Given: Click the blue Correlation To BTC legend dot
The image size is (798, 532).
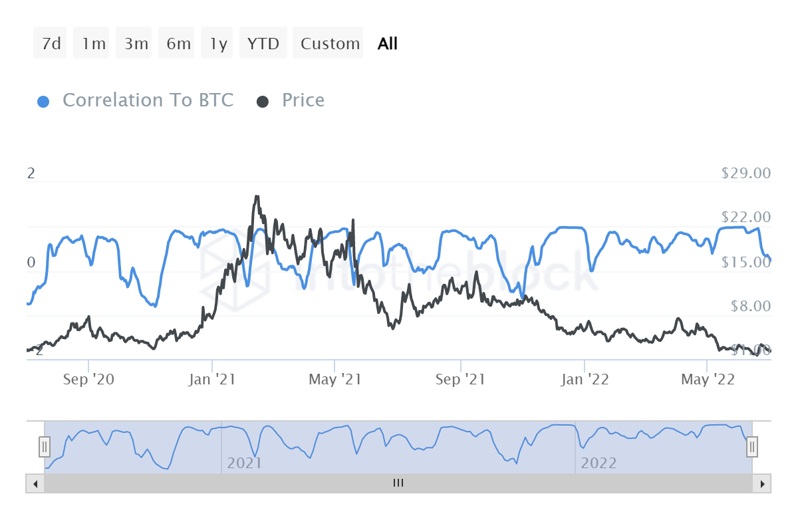Looking at the screenshot, I should click(43, 100).
